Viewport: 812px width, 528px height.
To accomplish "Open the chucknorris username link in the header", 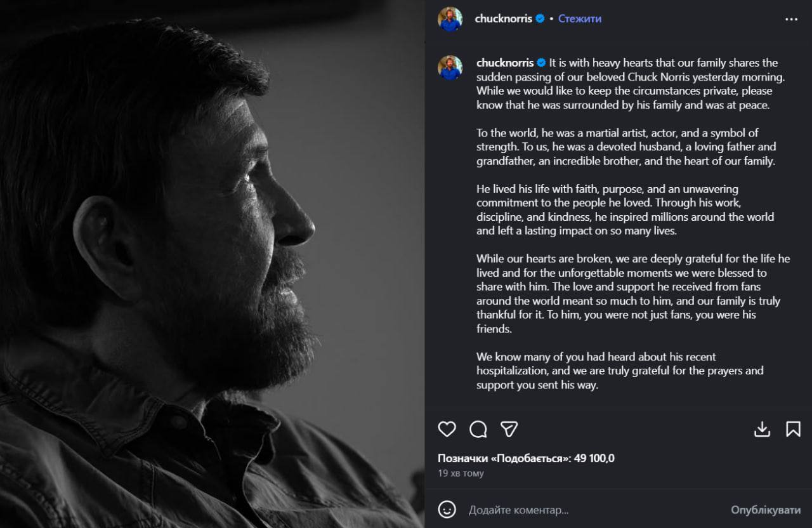I will click(x=504, y=19).
